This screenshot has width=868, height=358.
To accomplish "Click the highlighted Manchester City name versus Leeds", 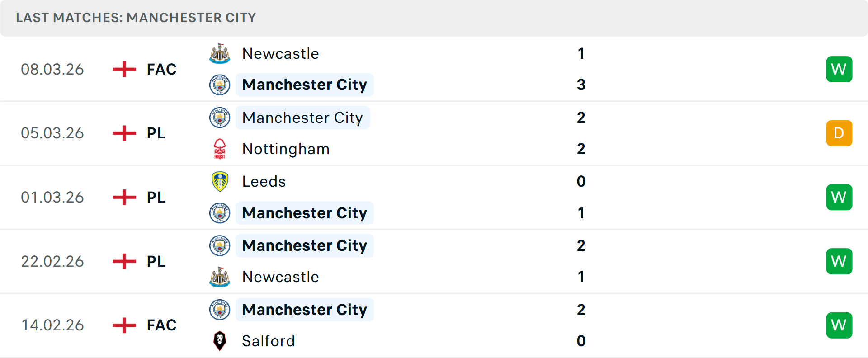I will tap(305, 213).
